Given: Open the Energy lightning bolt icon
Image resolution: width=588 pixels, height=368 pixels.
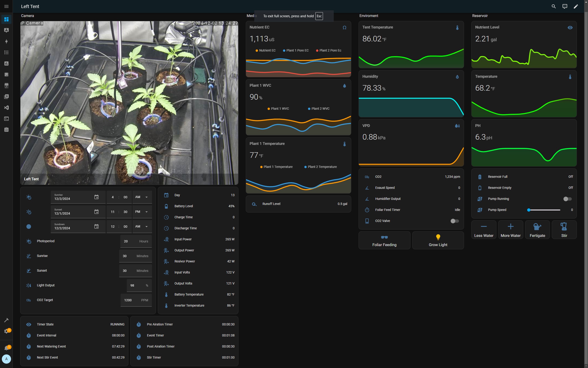Looking at the screenshot, I should click(6, 41).
